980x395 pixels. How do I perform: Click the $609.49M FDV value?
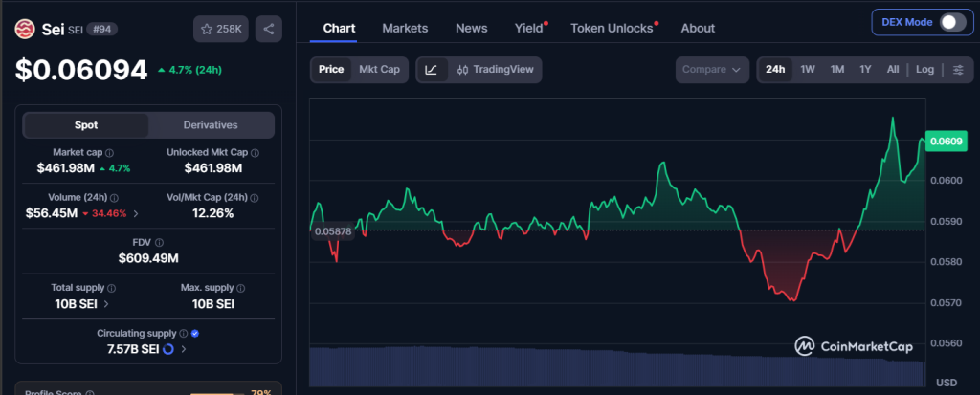click(x=148, y=259)
